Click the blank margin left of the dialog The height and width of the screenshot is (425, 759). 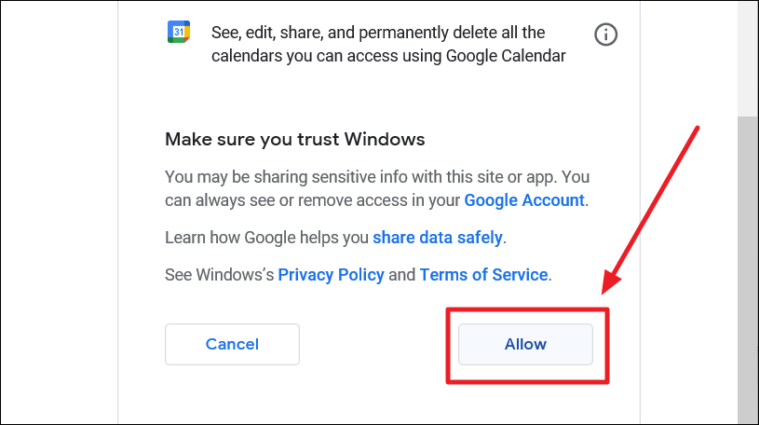tap(59, 212)
